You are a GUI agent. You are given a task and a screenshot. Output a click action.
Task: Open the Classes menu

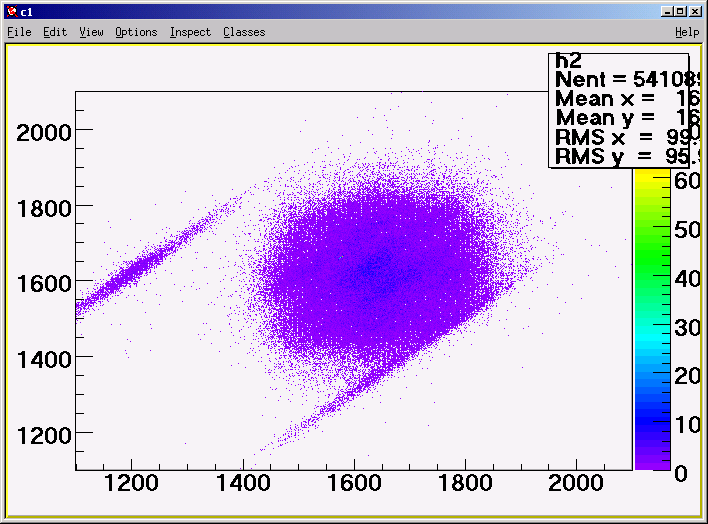click(x=244, y=32)
